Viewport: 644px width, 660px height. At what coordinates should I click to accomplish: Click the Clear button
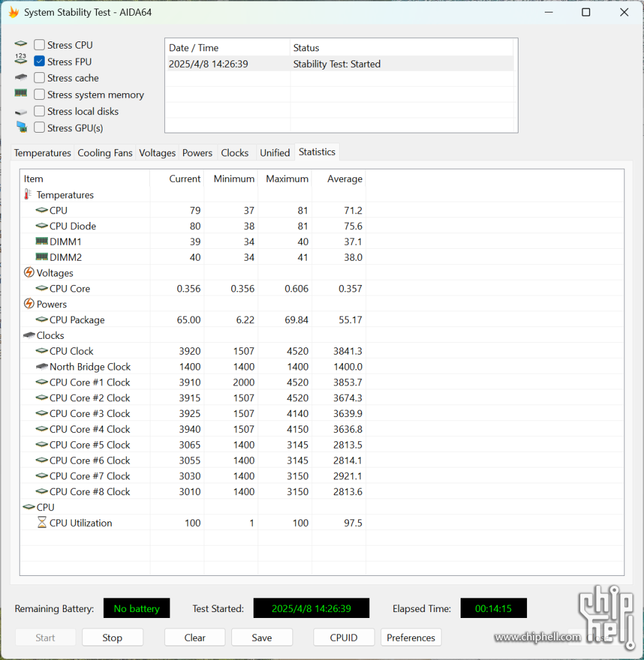(x=195, y=638)
